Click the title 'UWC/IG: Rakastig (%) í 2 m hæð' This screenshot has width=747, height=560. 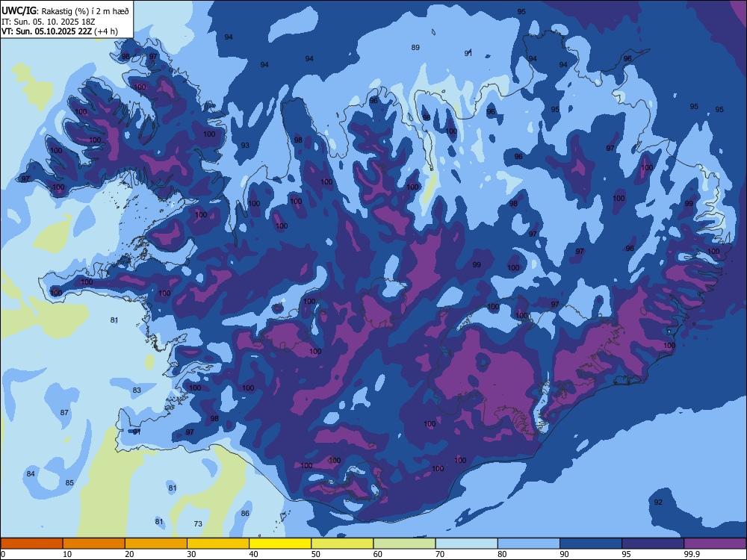pyautogui.click(x=65, y=10)
